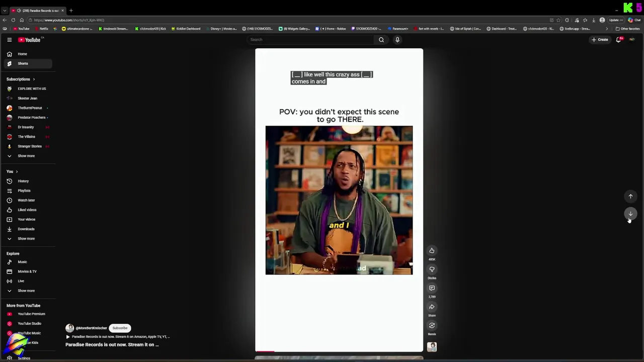
Task: Click the Create button
Action: click(600, 40)
